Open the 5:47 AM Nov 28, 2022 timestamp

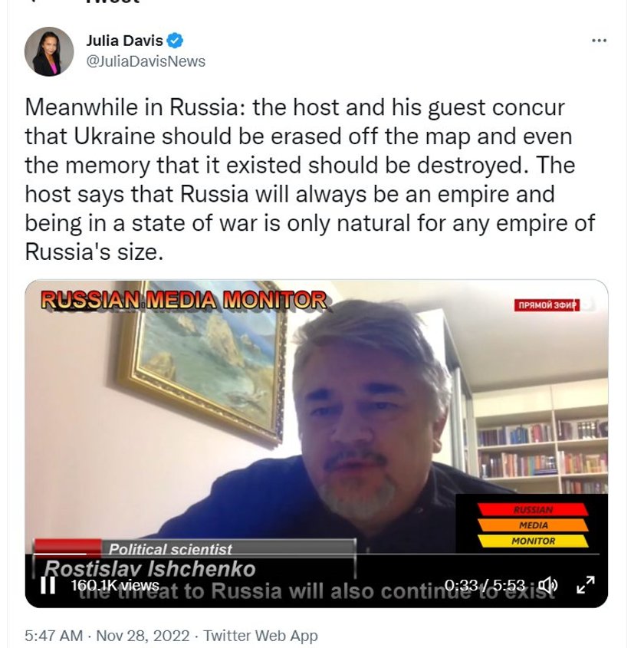(107, 636)
